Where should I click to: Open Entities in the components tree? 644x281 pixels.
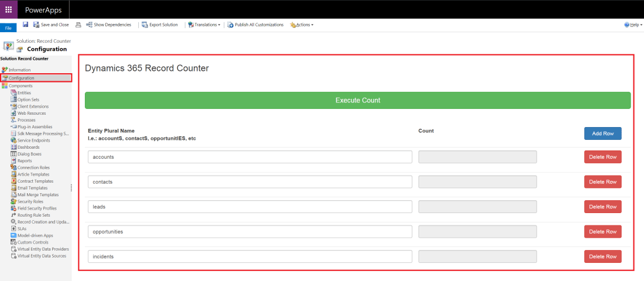[24, 92]
